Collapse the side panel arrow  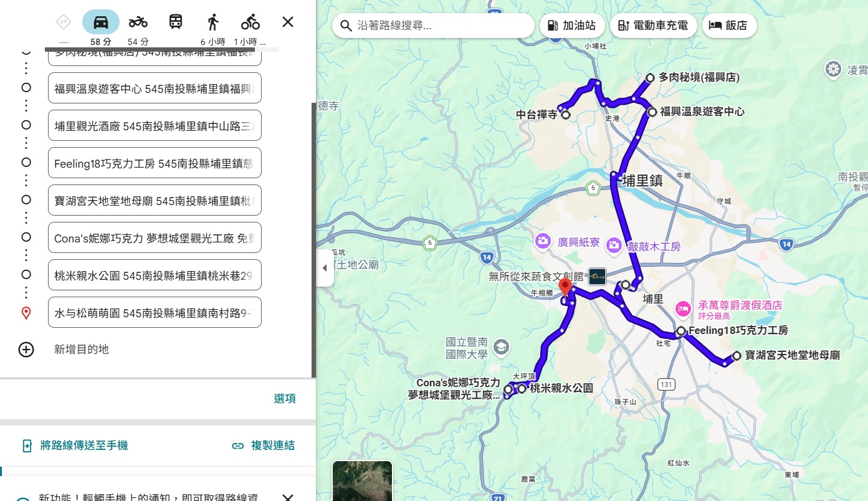pyautogui.click(x=325, y=268)
